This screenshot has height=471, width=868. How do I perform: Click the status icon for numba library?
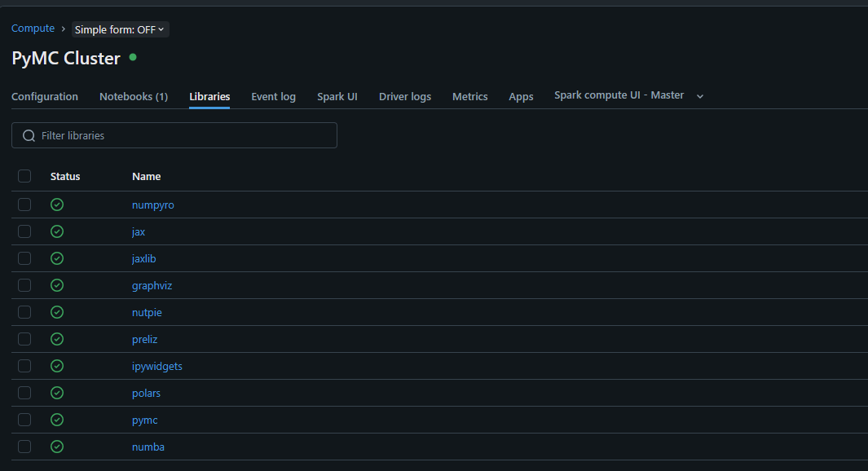click(x=57, y=447)
